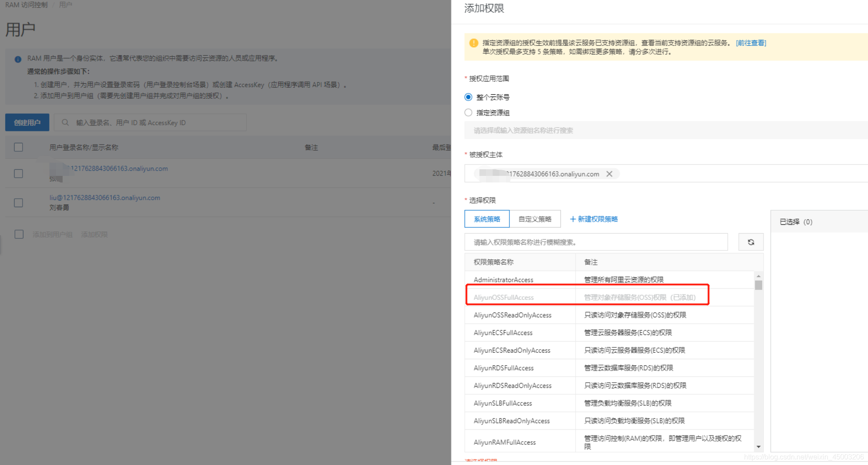This screenshot has height=465, width=868.
Task: Click the policy list scrollbar thumb
Action: tap(759, 284)
